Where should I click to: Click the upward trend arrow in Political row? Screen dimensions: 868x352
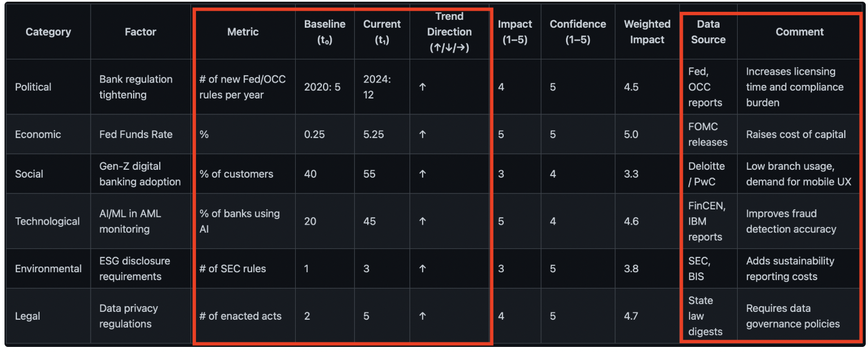coord(422,87)
